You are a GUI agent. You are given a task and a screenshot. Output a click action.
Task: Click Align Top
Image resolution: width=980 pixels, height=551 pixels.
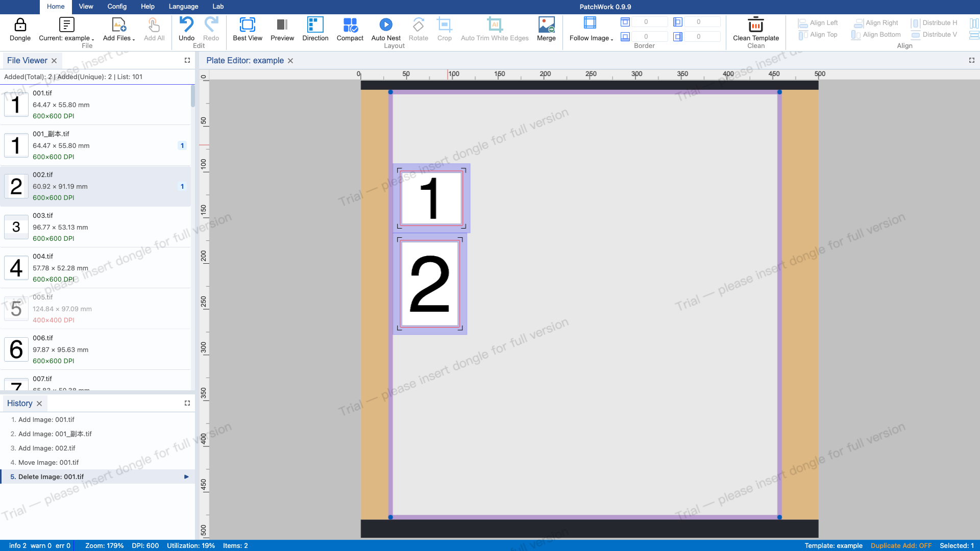click(x=818, y=35)
